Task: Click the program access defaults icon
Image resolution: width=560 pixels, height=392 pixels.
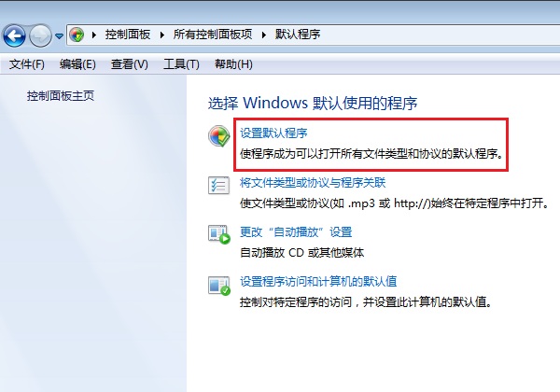Action: (x=219, y=286)
